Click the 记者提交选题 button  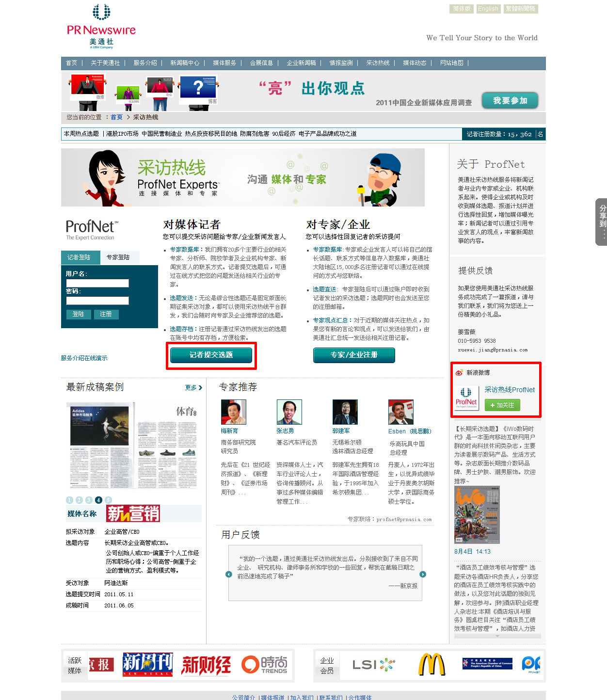tap(211, 355)
